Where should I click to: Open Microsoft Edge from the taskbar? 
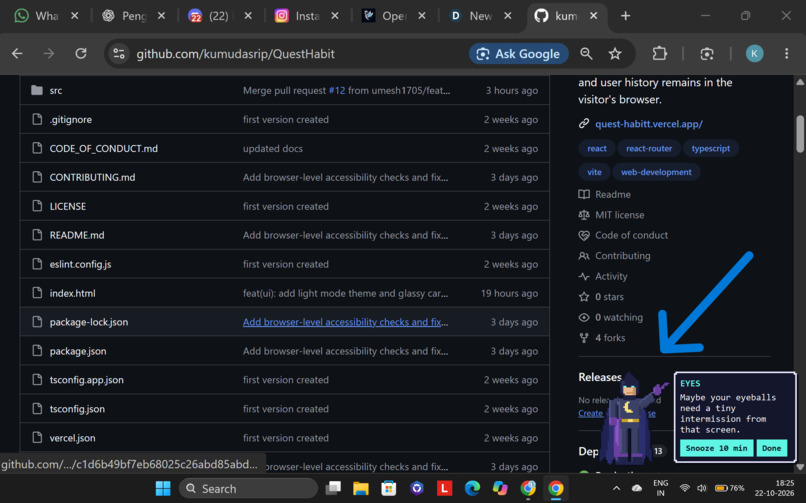472,488
